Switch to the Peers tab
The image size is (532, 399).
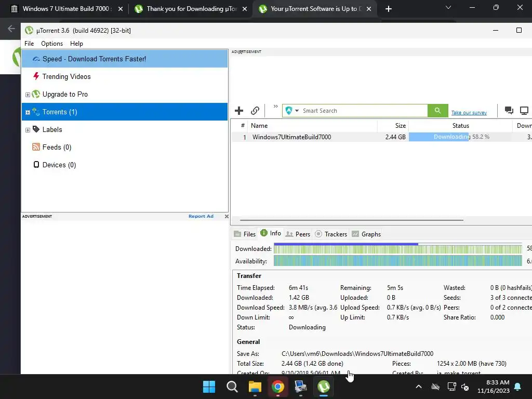pyautogui.click(x=298, y=234)
